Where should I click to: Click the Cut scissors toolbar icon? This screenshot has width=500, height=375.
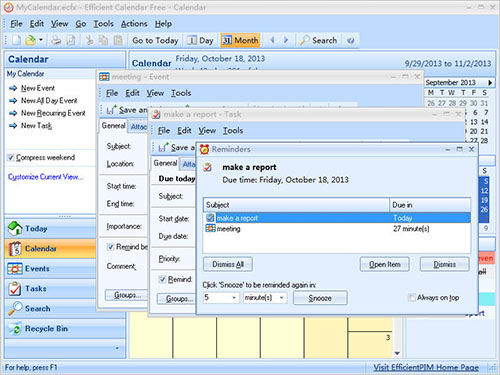[x=89, y=40]
